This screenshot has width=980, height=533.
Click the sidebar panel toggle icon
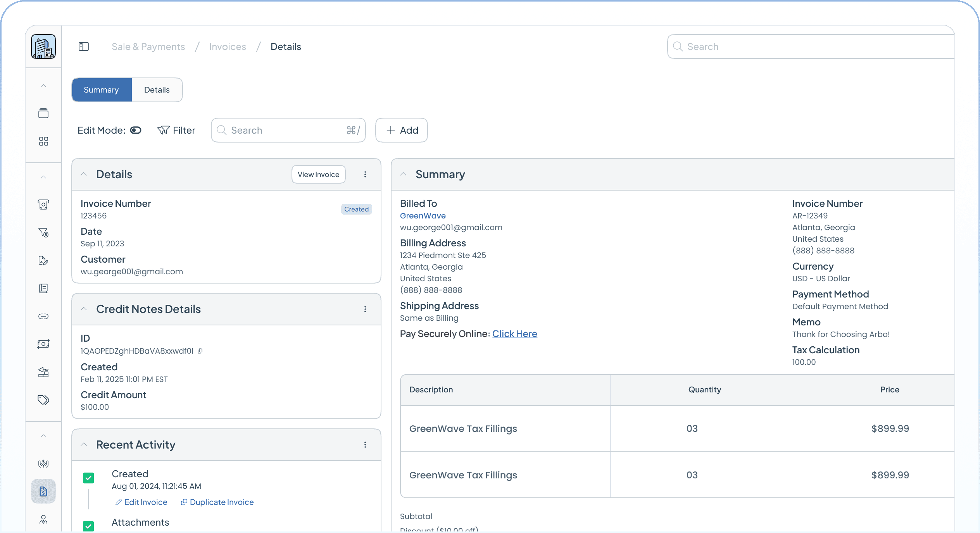[84, 47]
